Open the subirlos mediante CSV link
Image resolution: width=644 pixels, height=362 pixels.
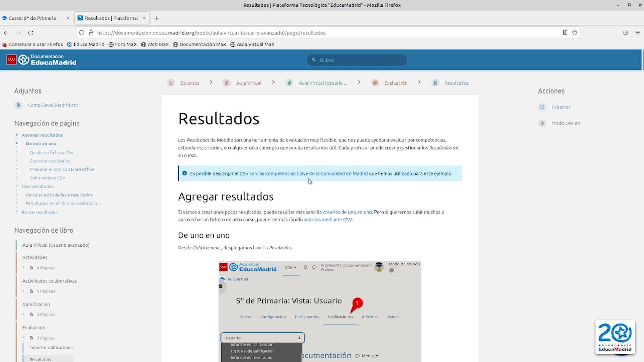(x=327, y=220)
